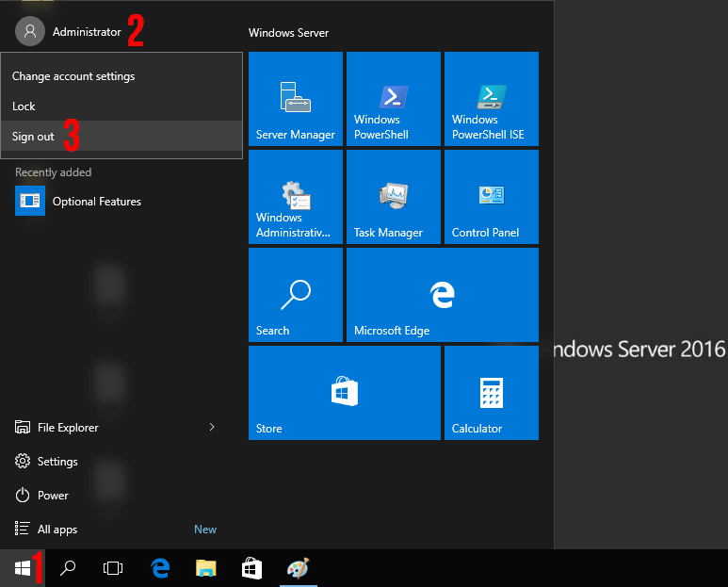728x587 pixels.
Task: Select Sign out from account menu
Action: tap(121, 136)
